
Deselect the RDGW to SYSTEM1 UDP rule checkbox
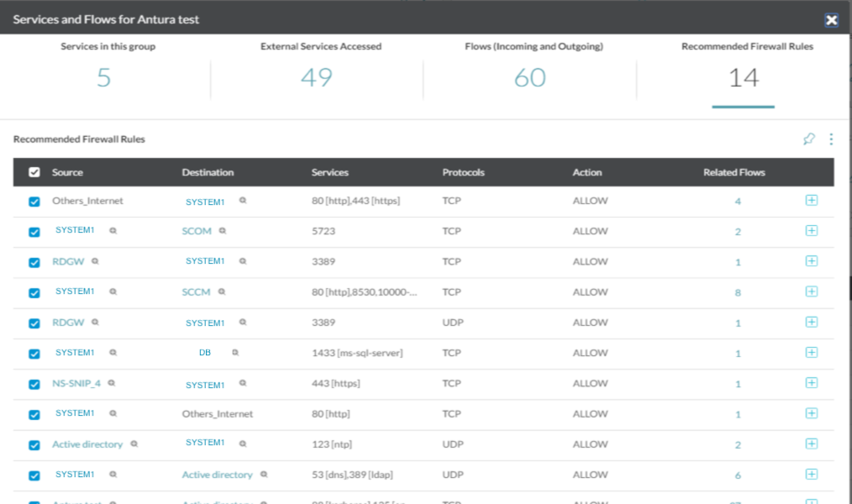(x=34, y=323)
